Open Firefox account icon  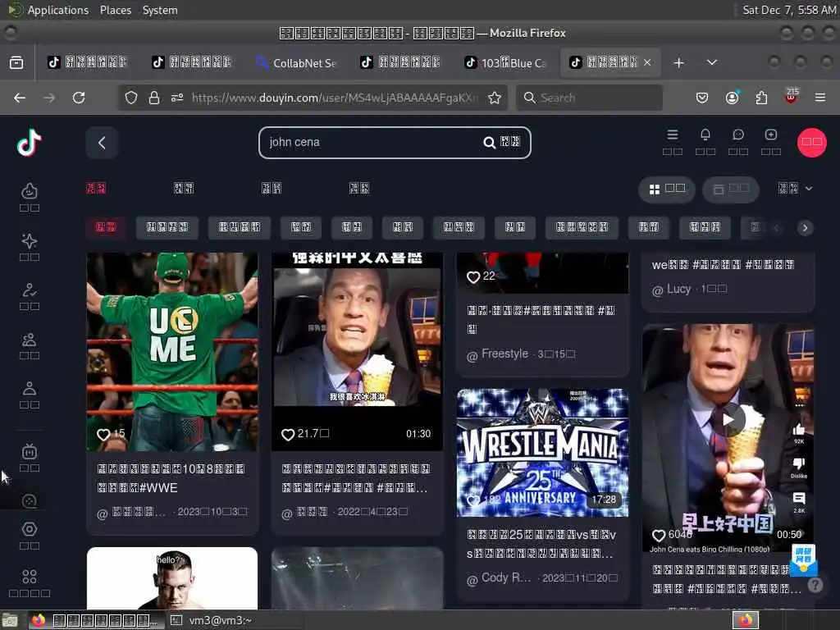732,98
